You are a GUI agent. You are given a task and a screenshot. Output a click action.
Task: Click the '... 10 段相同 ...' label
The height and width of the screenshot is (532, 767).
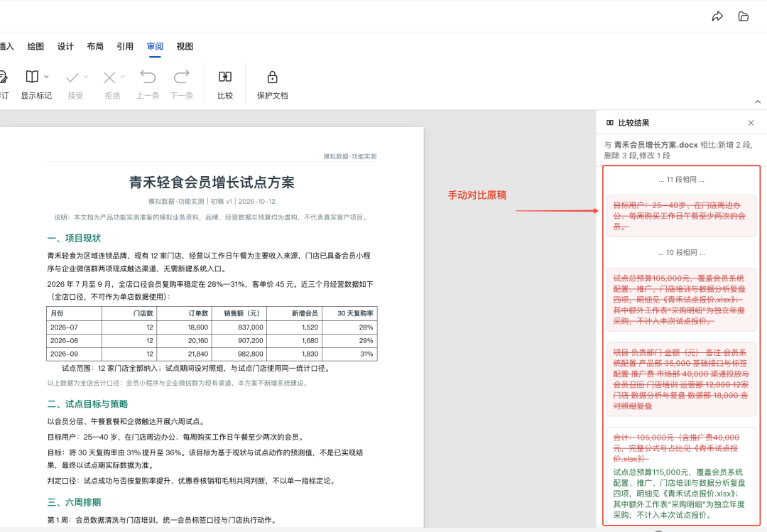681,253
